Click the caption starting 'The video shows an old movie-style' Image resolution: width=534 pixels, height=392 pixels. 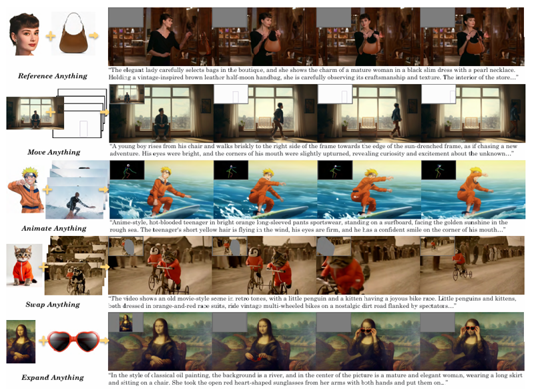[312, 302]
